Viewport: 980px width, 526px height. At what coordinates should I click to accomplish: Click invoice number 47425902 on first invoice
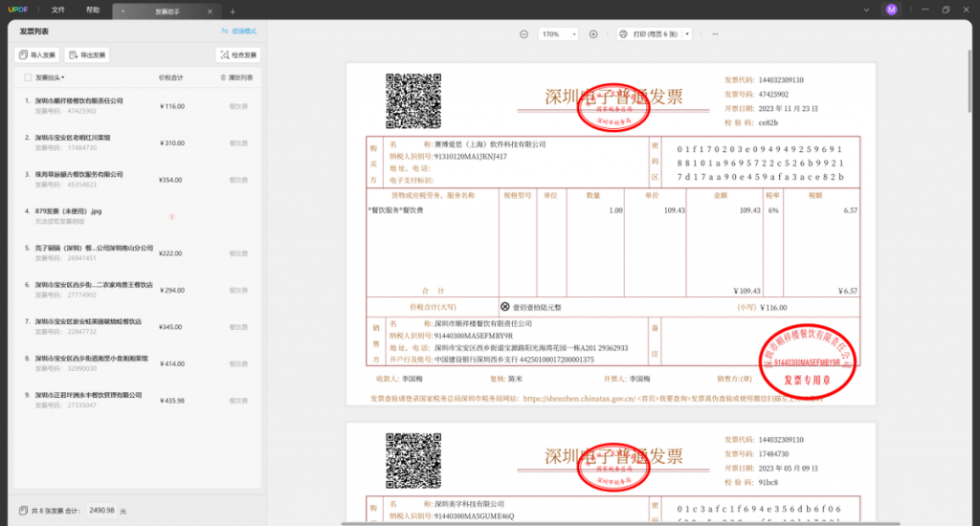point(773,95)
